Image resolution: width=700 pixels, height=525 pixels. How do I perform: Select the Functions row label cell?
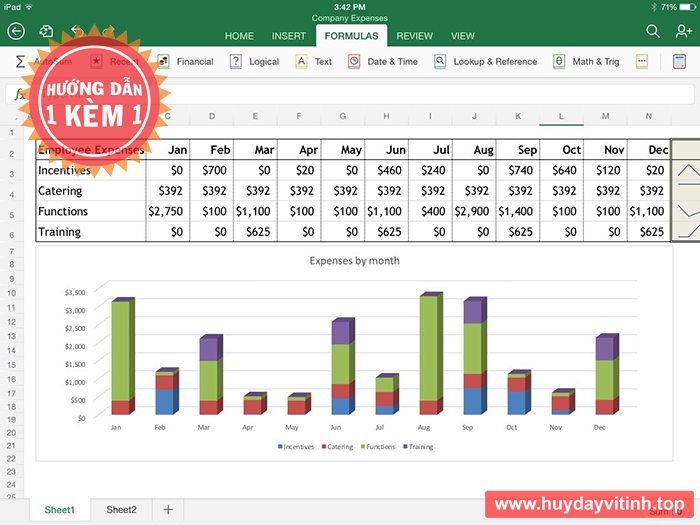point(91,211)
